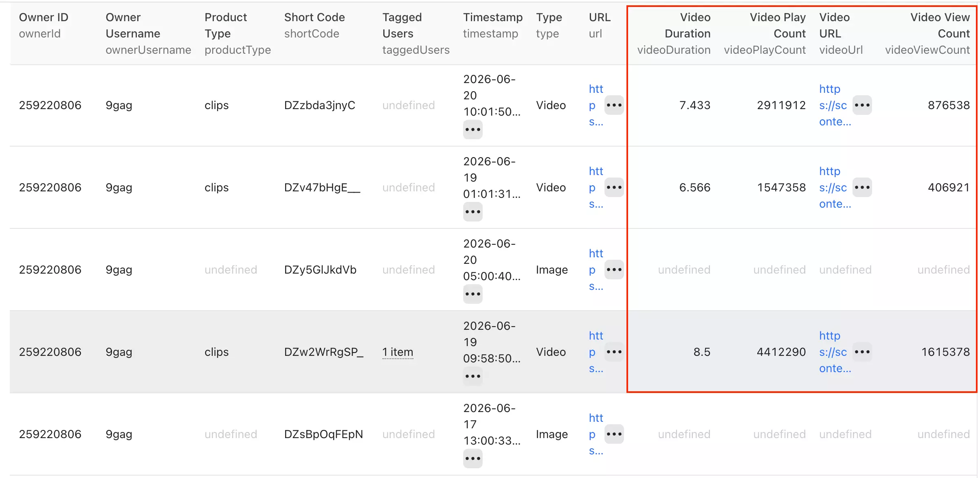Select the Video URL column header

coord(841,33)
